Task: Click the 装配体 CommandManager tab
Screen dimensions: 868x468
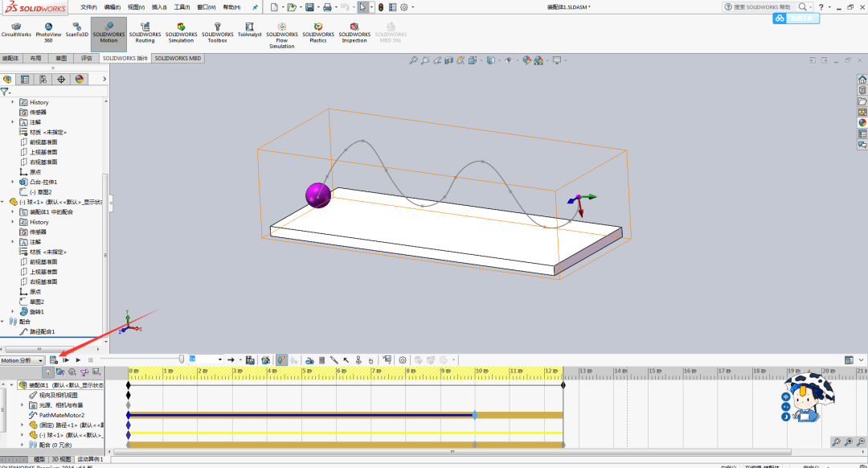Action: point(11,58)
